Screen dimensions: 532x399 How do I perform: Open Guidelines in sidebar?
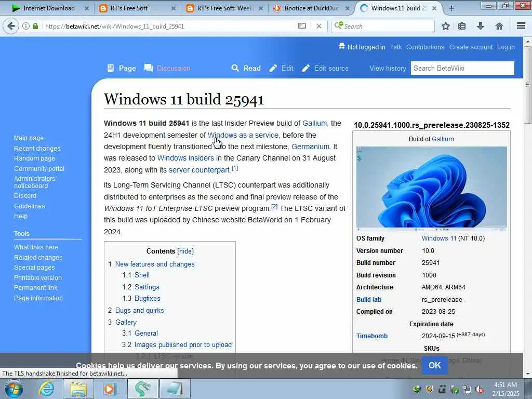click(30, 206)
